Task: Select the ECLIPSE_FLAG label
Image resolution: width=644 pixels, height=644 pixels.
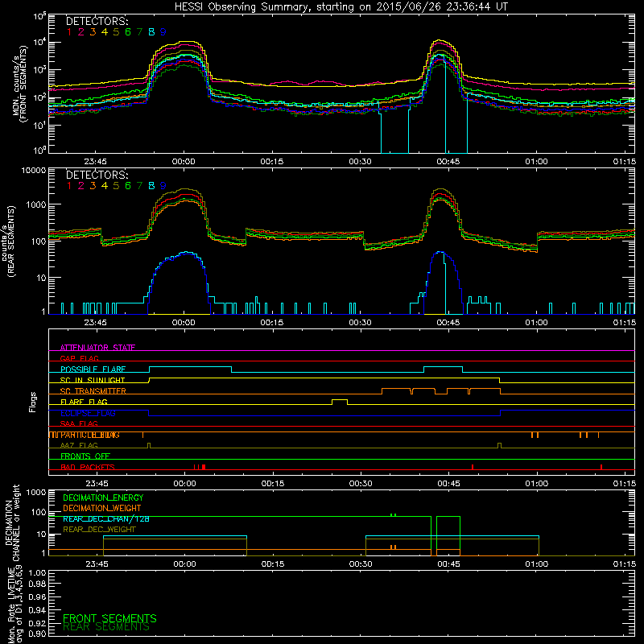Action: (88, 413)
